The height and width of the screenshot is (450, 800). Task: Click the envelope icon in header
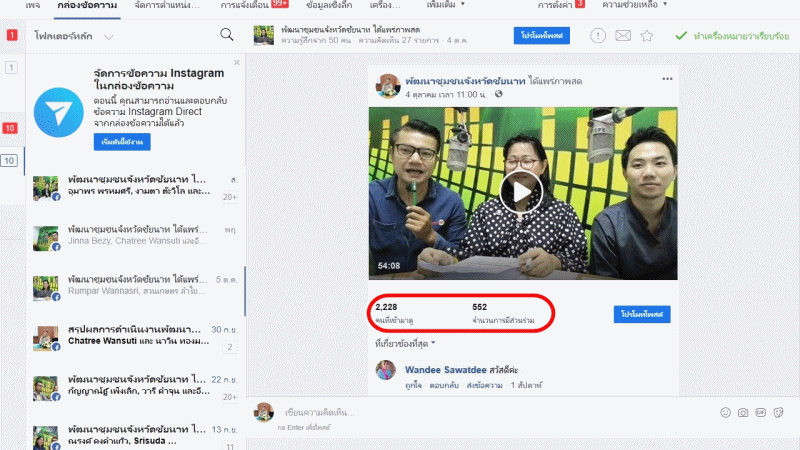pos(623,36)
